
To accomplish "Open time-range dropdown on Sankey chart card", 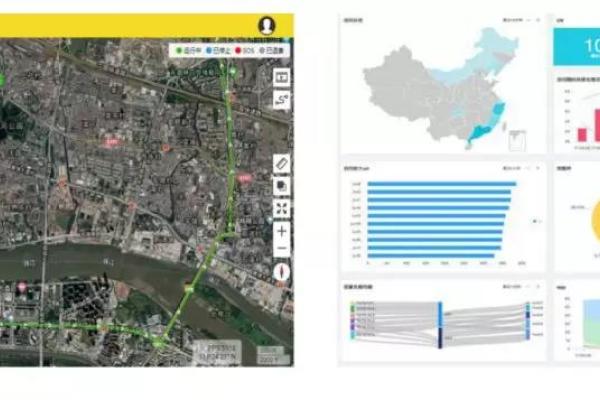I will pos(512,286).
